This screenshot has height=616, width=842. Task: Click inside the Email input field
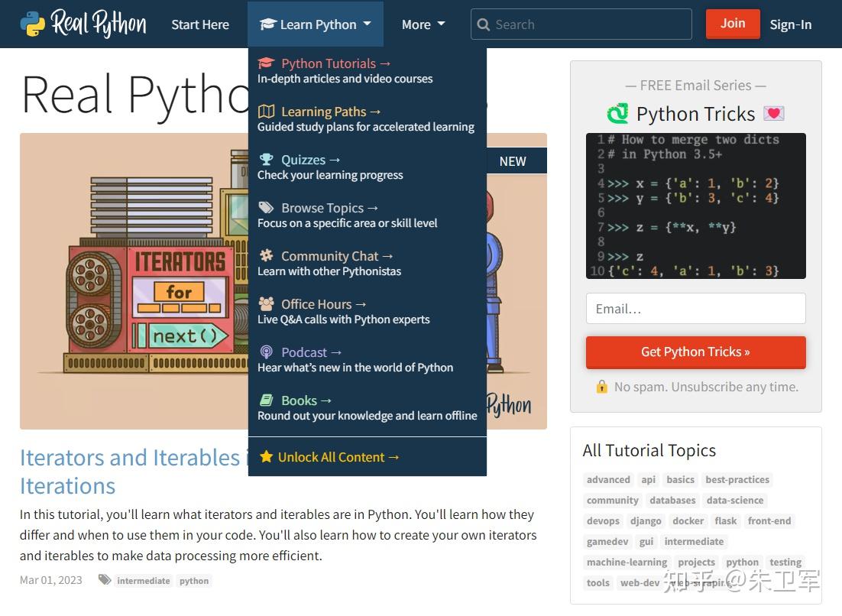click(x=695, y=308)
